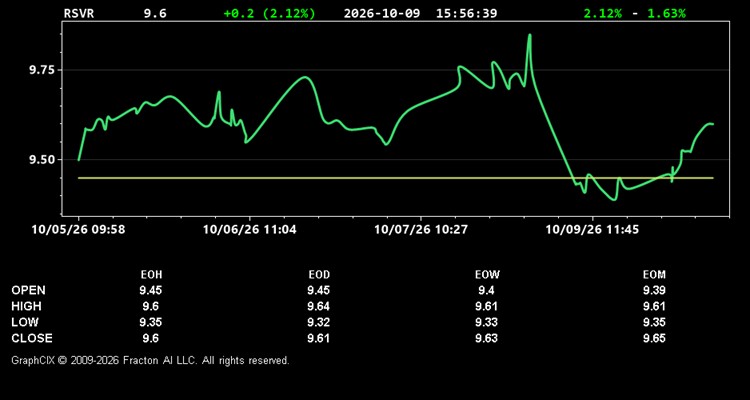Click the 10/06/26 11:04 axis label
Viewport: 750px width, 400px height.
(249, 230)
